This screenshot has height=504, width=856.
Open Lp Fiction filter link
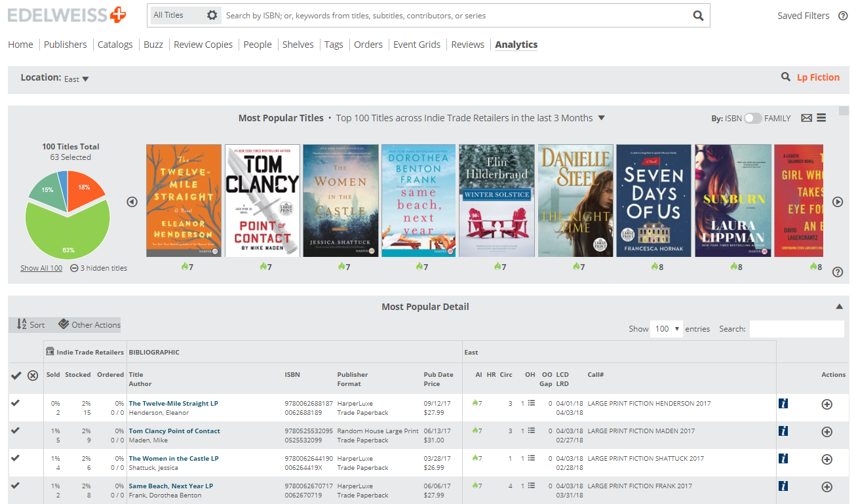(818, 77)
